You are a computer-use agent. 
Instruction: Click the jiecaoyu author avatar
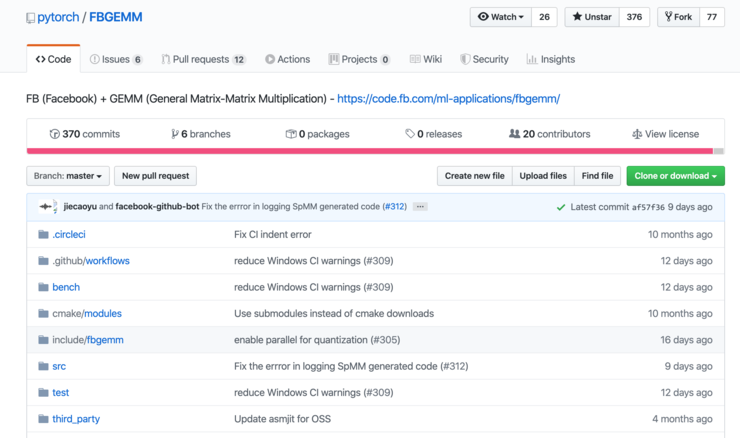coord(47,207)
